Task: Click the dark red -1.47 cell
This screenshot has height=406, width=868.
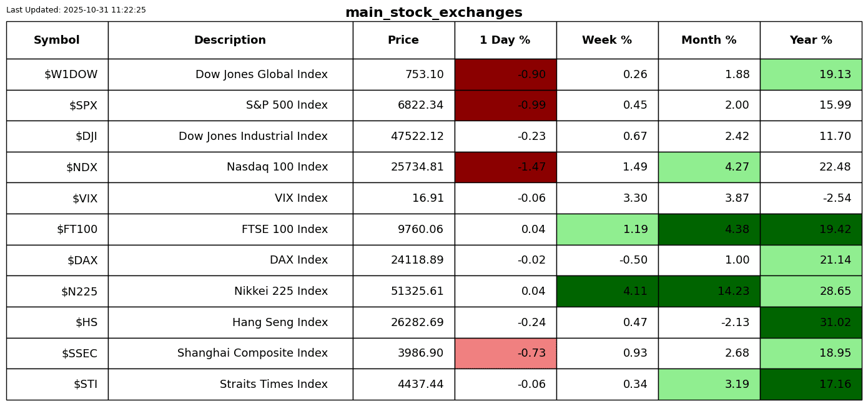Action: (505, 167)
